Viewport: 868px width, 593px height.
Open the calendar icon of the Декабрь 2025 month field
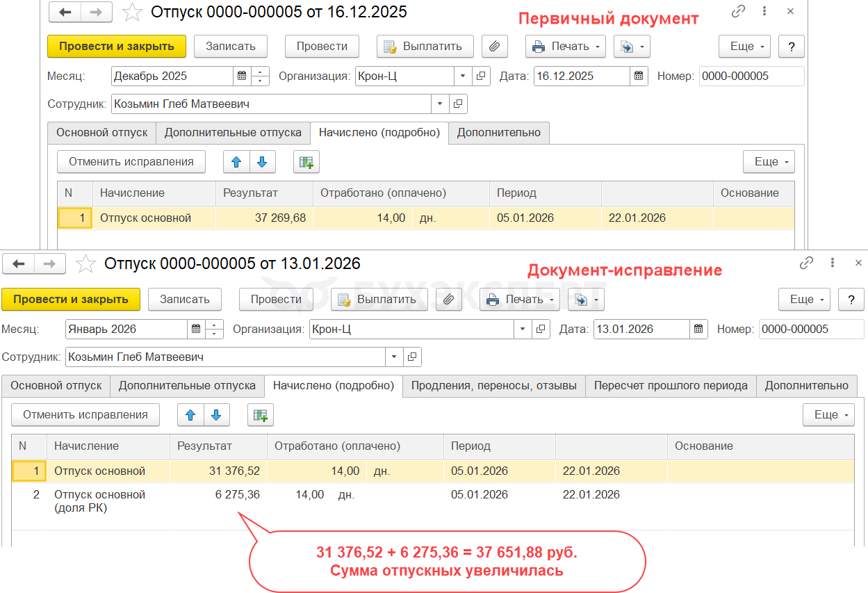pyautogui.click(x=242, y=76)
